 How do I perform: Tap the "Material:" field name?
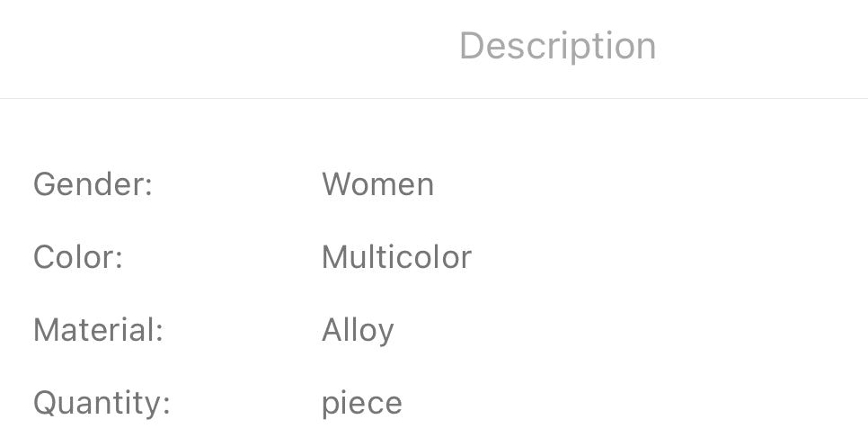click(x=98, y=330)
